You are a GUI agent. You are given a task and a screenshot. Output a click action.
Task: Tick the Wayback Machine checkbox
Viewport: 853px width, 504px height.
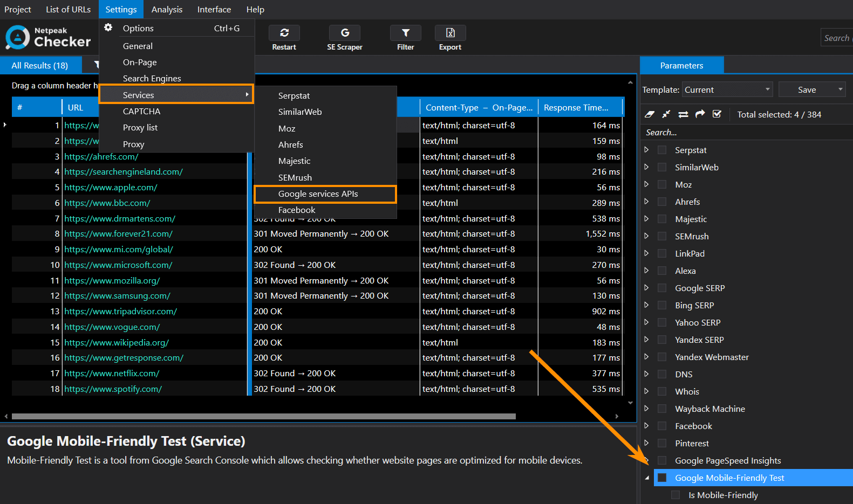coord(662,409)
